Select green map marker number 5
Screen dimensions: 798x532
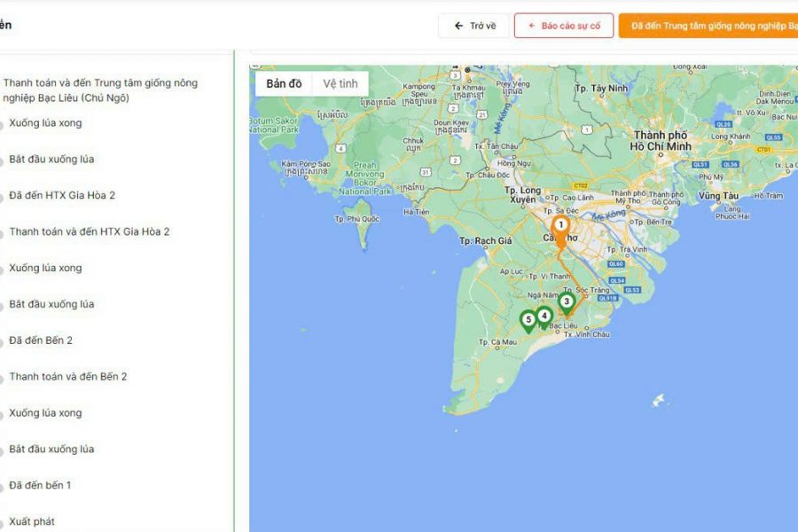click(x=528, y=320)
